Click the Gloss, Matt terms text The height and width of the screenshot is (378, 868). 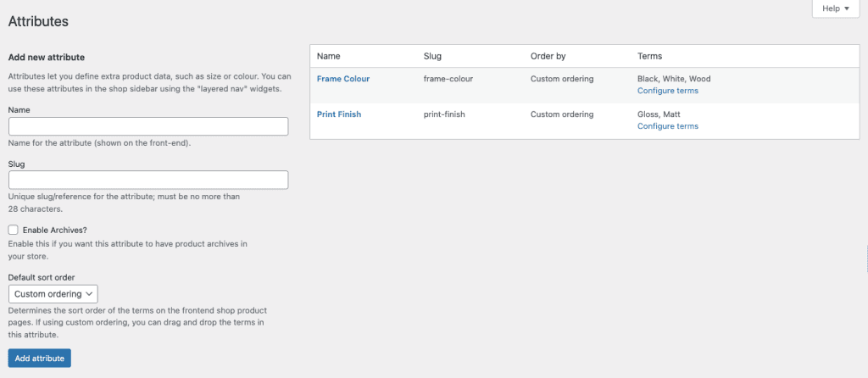pos(659,114)
